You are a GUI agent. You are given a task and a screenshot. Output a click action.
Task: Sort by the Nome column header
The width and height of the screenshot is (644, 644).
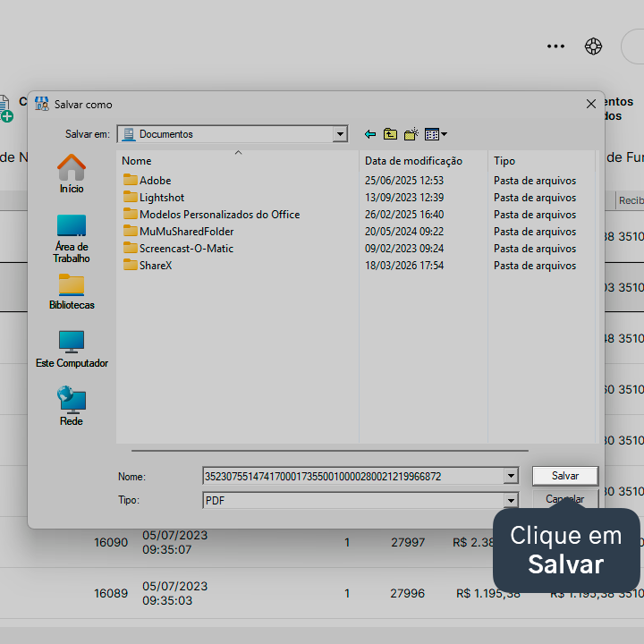pos(237,161)
